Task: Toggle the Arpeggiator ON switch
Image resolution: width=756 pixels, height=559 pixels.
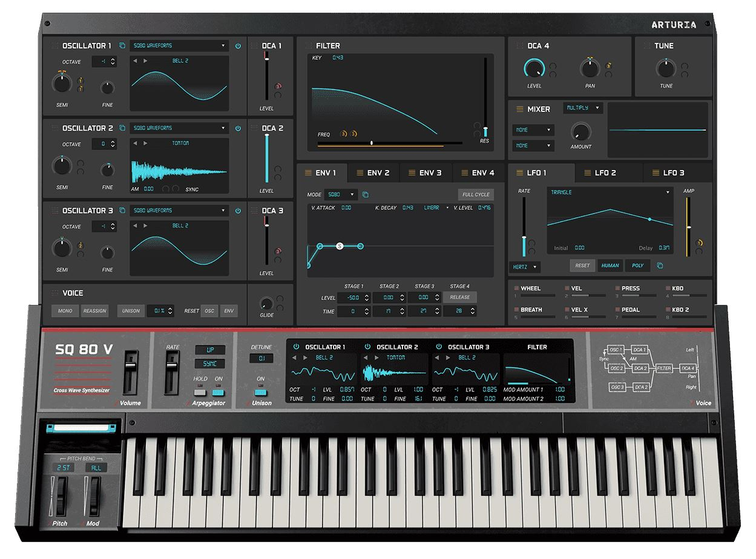Action: pos(218,393)
